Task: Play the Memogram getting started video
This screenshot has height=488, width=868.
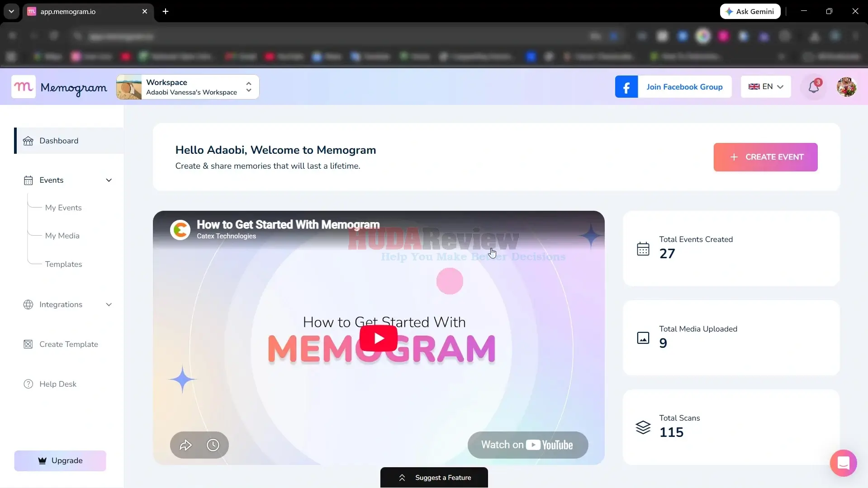Action: 379,338
